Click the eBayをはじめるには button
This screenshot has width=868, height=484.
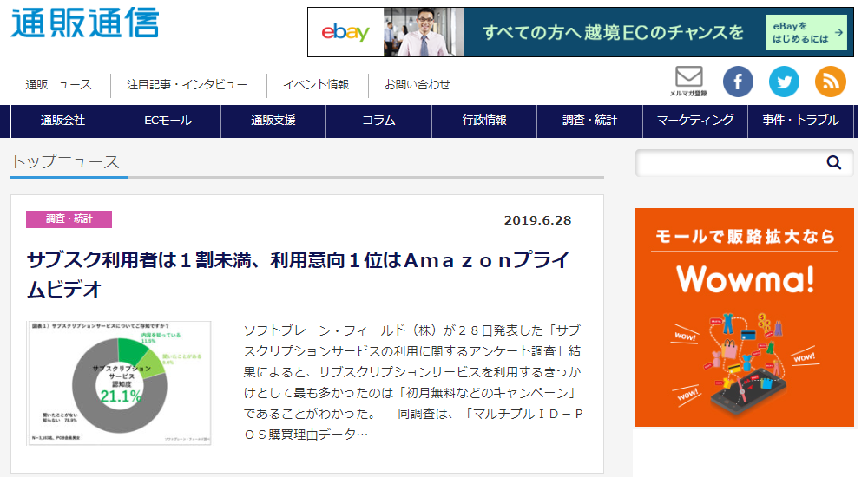(806, 33)
